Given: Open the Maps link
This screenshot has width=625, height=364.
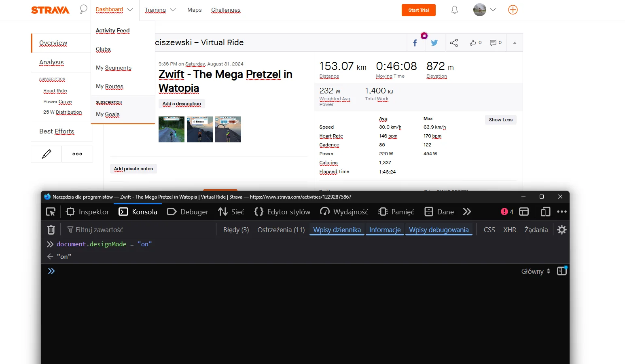Looking at the screenshot, I should [194, 10].
